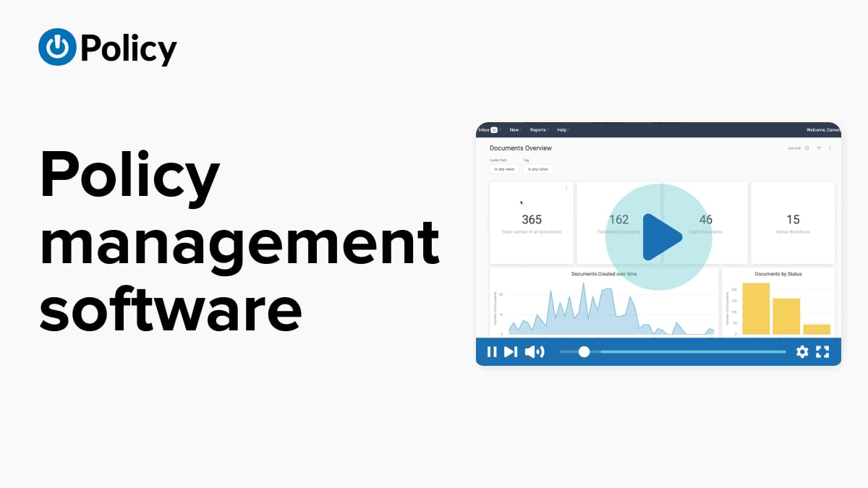
Task: Expand the Tag "is any value" filter
Action: point(537,169)
